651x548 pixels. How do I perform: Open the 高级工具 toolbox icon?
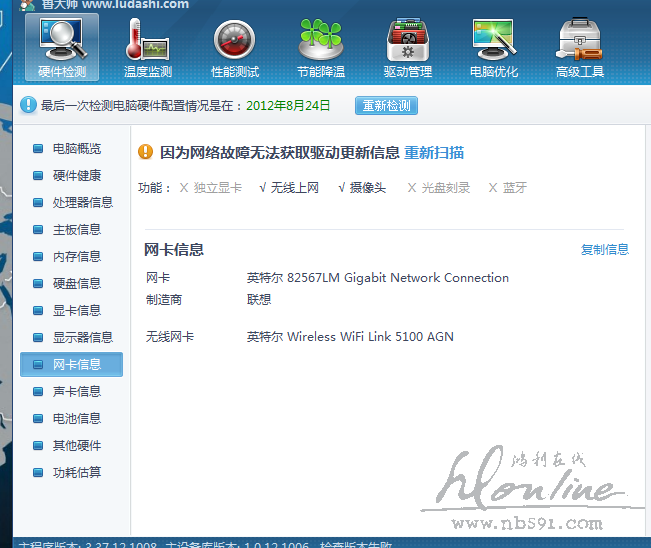[580, 41]
